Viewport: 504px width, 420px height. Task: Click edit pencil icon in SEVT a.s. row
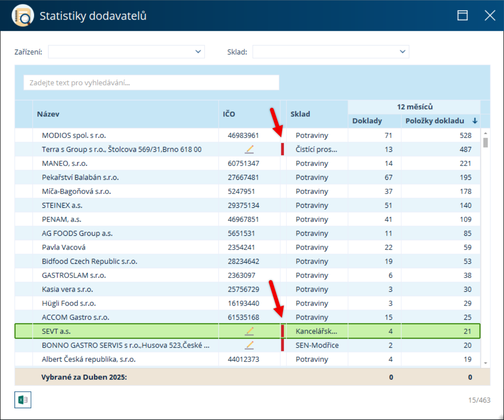coord(249,331)
